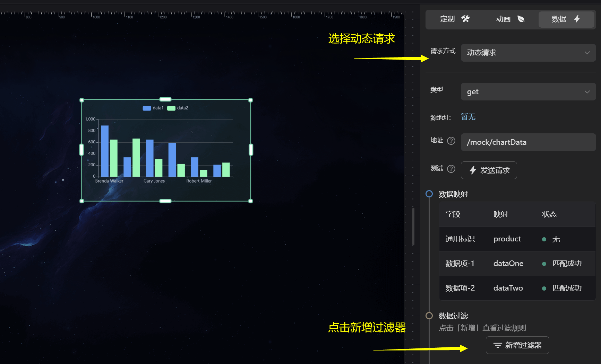Click the canvas vertical scrollbar thumb
This screenshot has width=601, height=364.
(413, 227)
